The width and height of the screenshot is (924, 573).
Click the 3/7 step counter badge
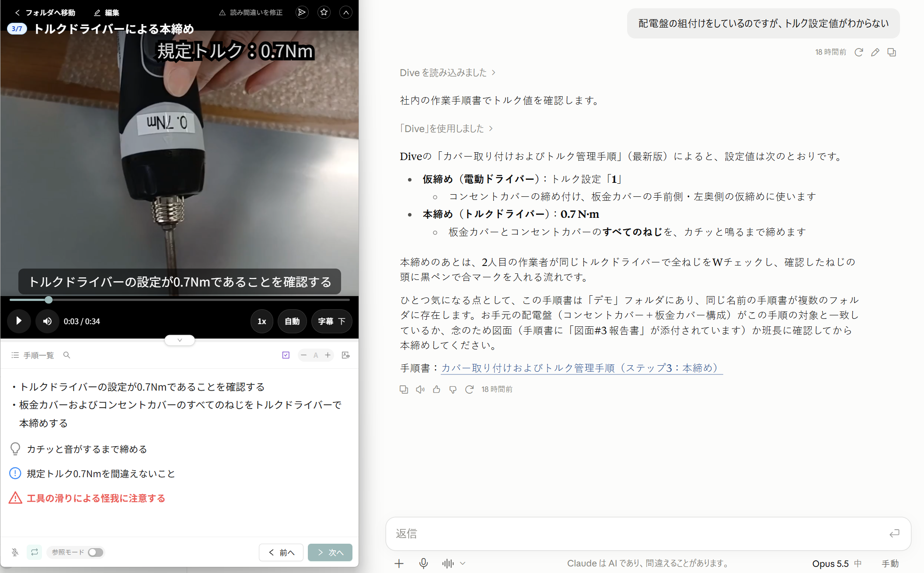coord(17,29)
